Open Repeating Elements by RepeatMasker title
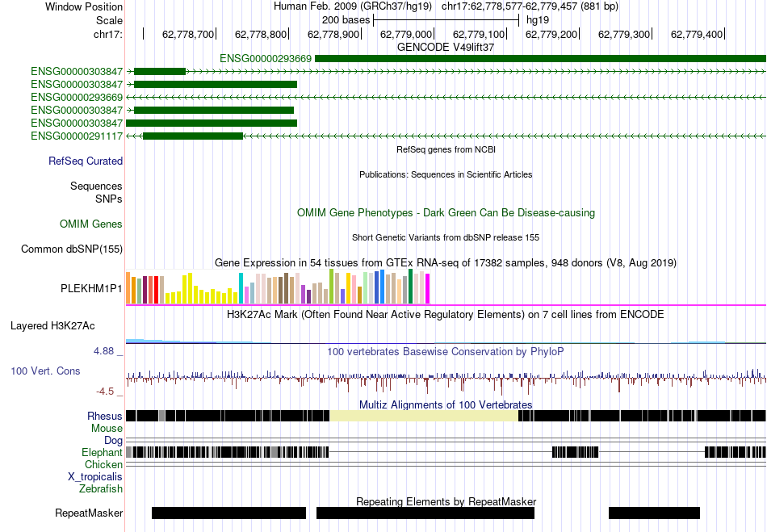 [x=446, y=501]
